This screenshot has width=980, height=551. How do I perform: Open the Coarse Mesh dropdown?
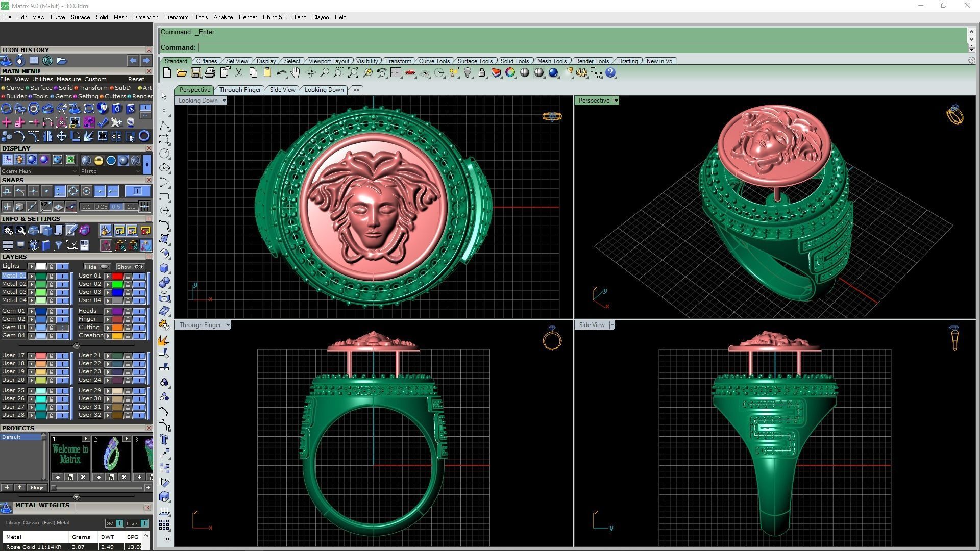coord(39,171)
